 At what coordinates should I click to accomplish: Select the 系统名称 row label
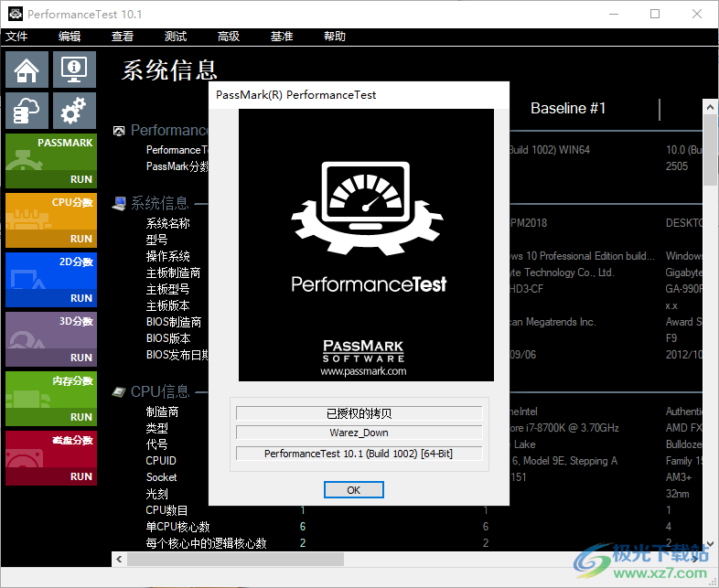[167, 223]
